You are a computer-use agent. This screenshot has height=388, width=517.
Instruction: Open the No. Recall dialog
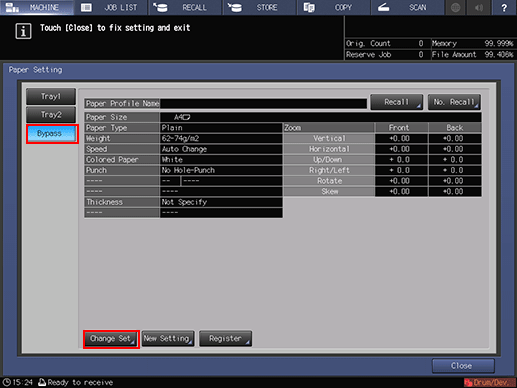click(454, 102)
